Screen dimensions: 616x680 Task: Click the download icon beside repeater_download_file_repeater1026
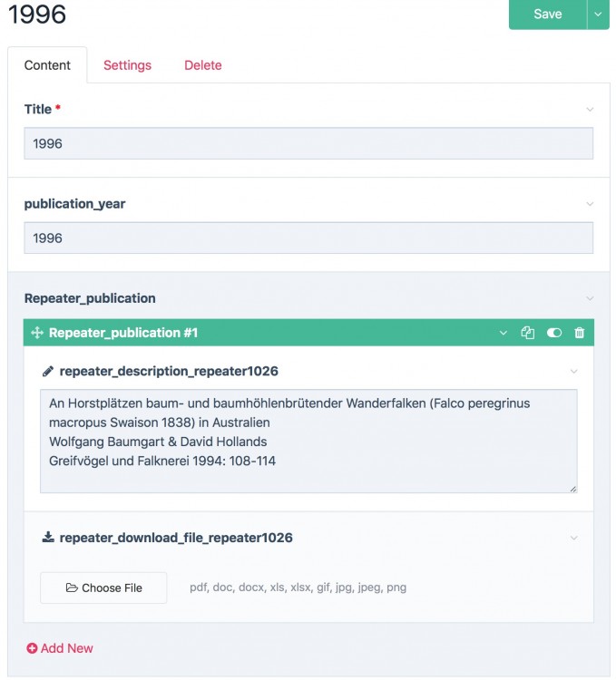[x=48, y=538]
